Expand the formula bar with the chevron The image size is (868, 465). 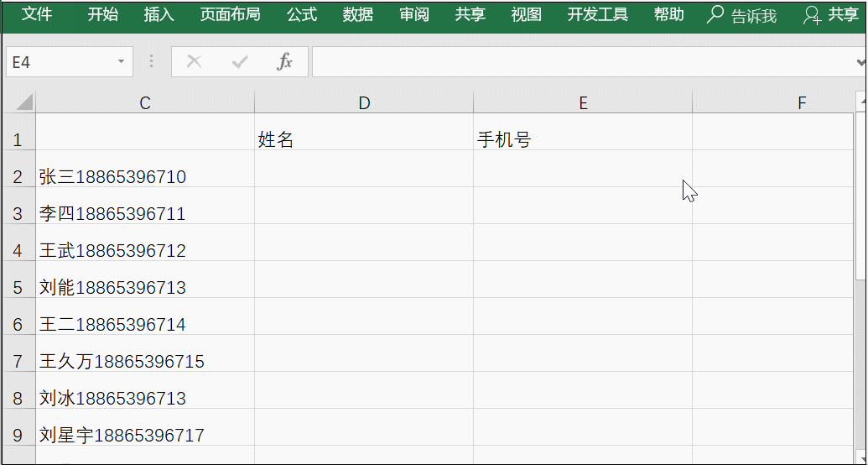point(860,62)
